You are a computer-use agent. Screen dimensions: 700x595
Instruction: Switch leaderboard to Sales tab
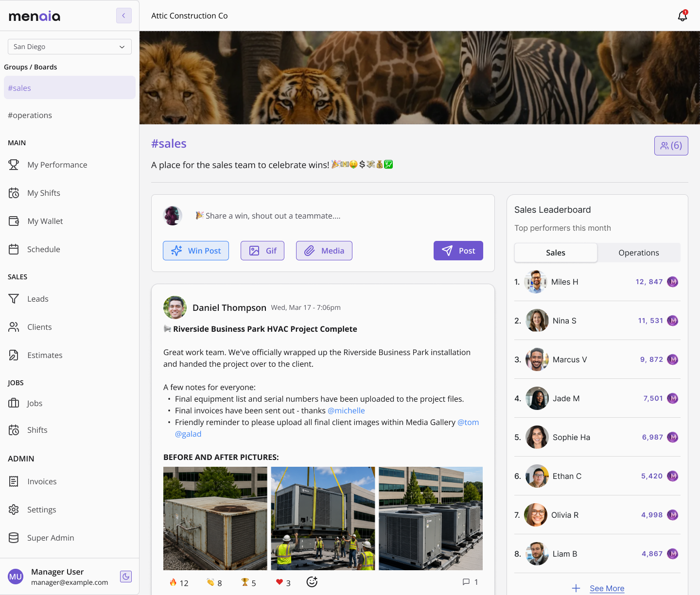(x=556, y=253)
